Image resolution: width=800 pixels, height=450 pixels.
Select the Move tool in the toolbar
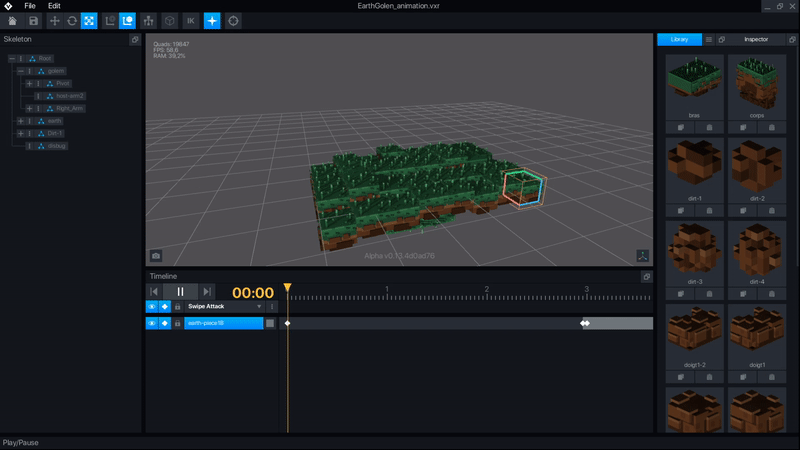tap(54, 21)
